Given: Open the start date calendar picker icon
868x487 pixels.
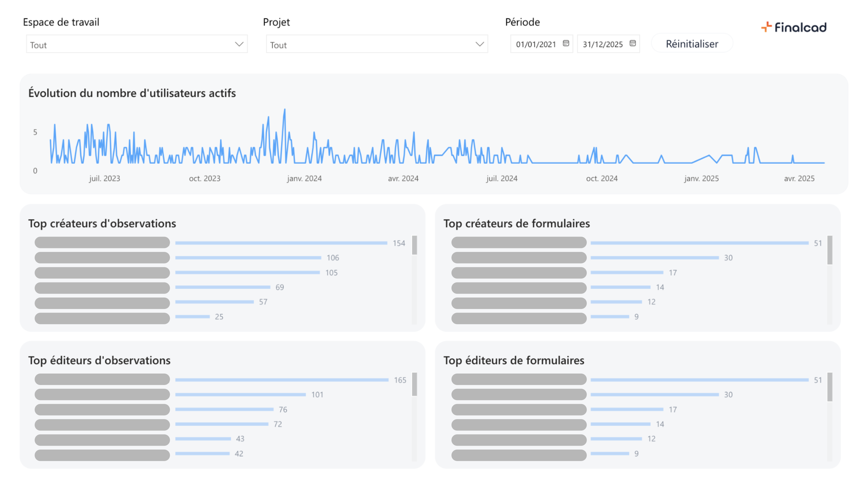Looking at the screenshot, I should click(566, 43).
